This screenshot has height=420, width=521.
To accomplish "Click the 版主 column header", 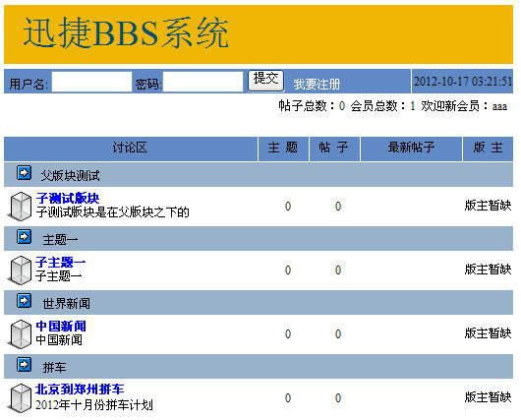I will pyautogui.click(x=489, y=149).
